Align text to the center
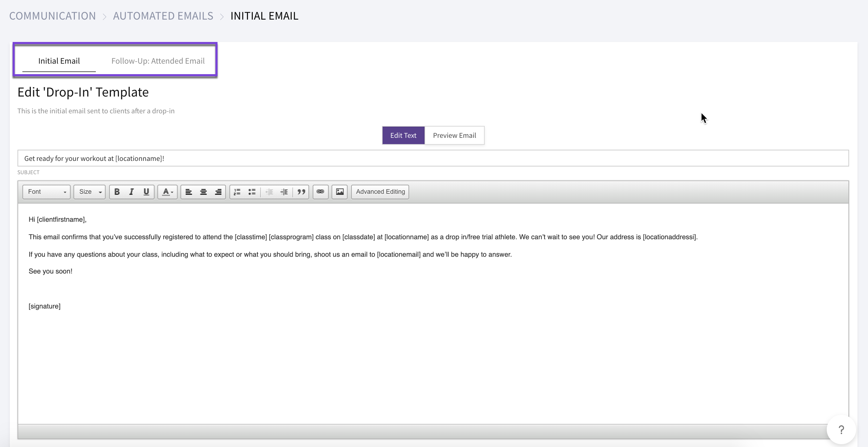Screen dimensions: 868x447 point(203,192)
